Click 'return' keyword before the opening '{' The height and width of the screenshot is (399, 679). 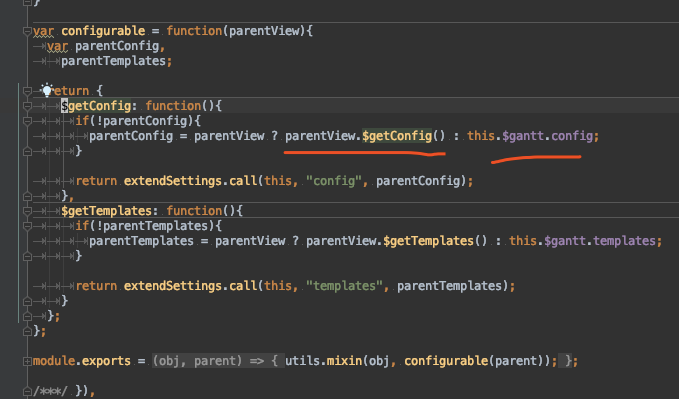[x=71, y=91]
